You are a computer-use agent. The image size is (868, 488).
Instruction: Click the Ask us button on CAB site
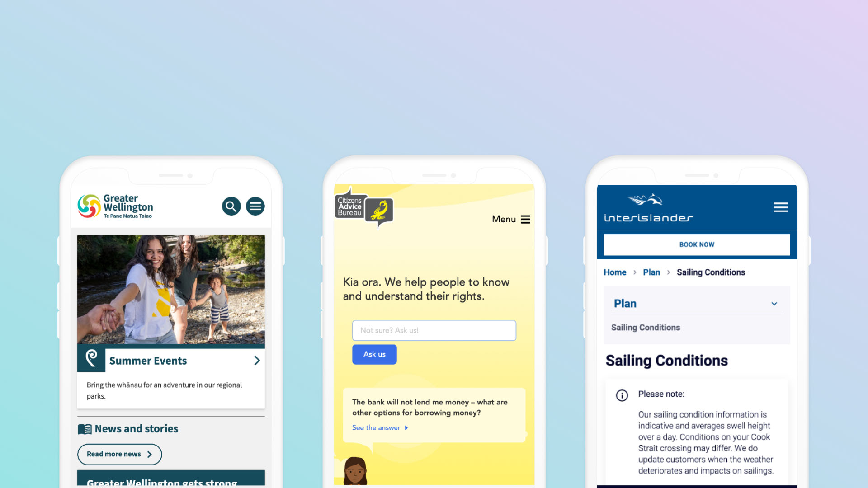click(374, 354)
